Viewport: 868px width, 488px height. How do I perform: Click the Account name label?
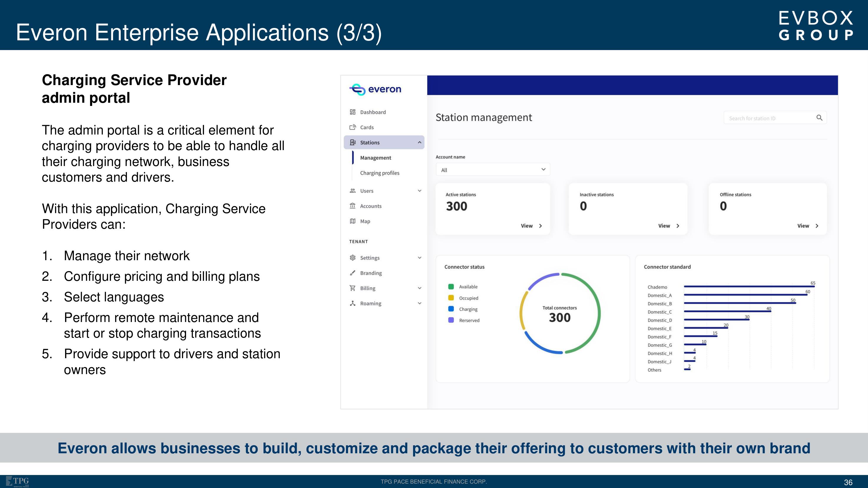[x=450, y=157]
